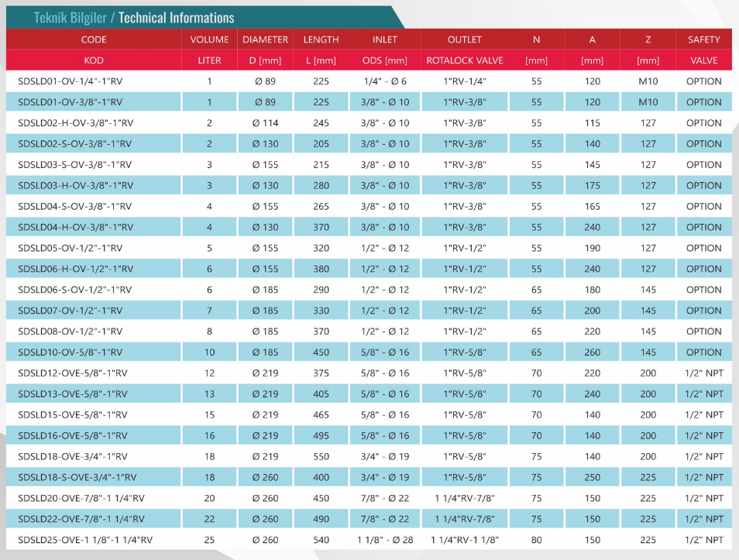Click the LENGTH column header

321,40
